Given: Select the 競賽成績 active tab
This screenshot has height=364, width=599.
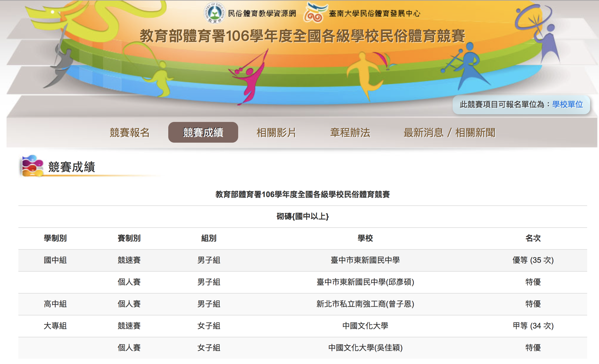Looking at the screenshot, I should [203, 132].
